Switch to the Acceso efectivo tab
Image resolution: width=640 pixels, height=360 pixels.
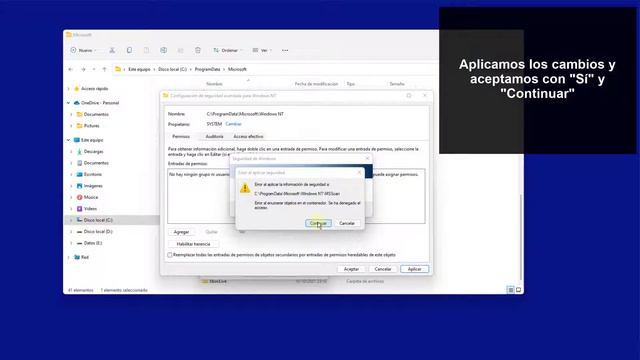coord(248,136)
